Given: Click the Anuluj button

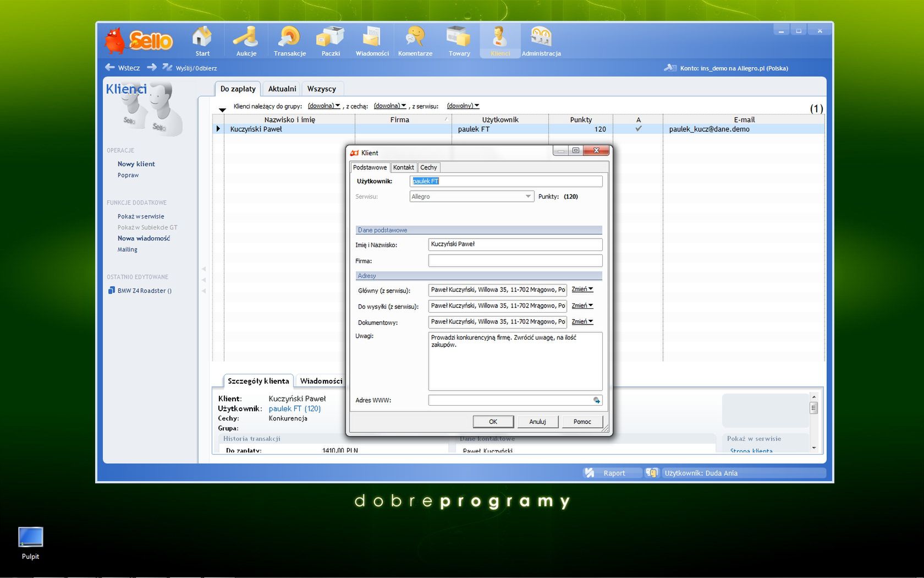Looking at the screenshot, I should tap(538, 422).
